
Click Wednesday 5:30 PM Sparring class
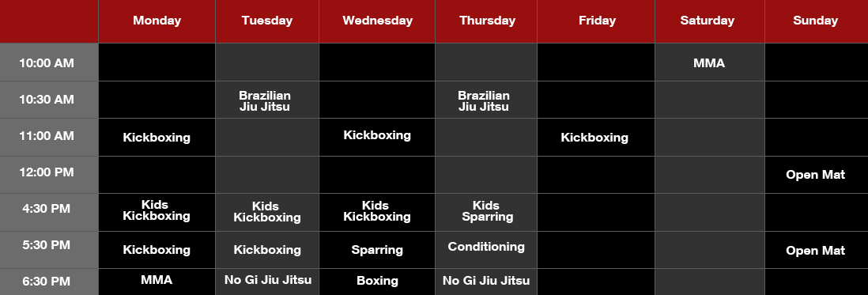point(377,250)
